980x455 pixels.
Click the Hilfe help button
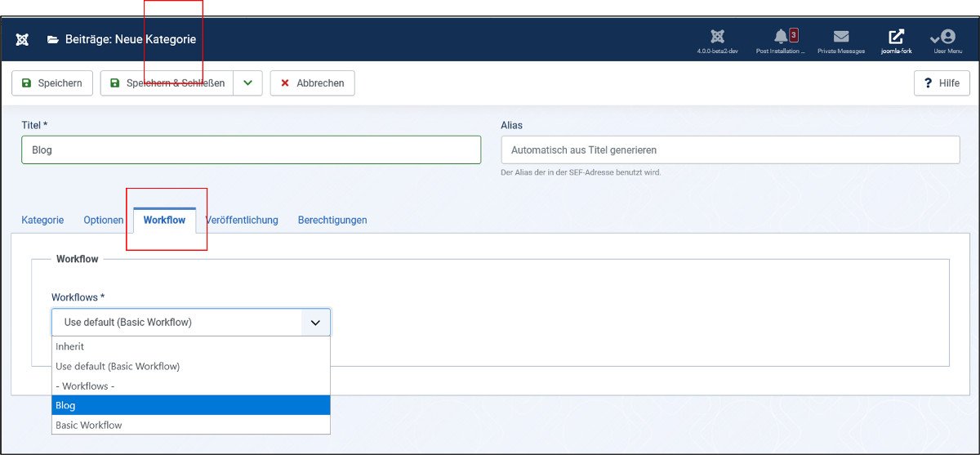click(x=942, y=83)
